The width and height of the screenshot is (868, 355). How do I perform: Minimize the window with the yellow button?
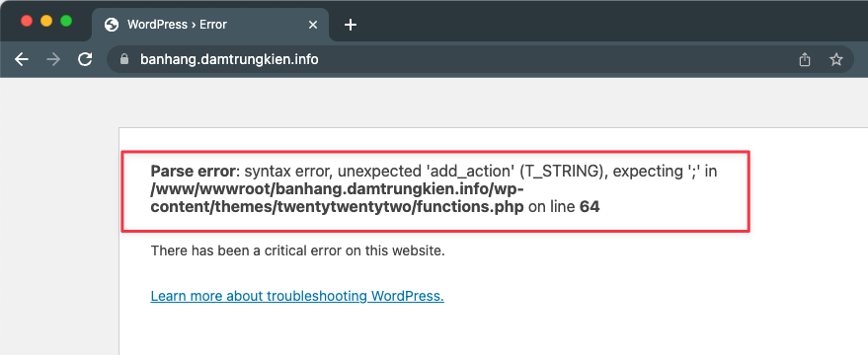pos(46,21)
